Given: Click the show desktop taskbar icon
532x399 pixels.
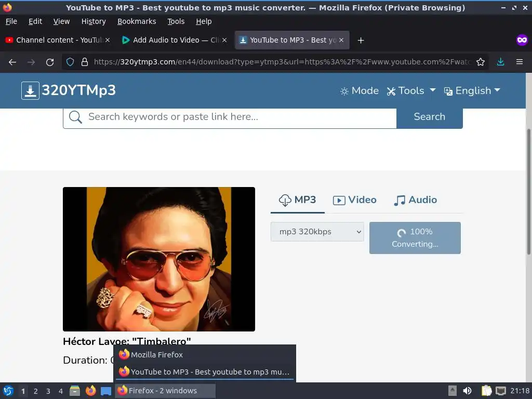Looking at the screenshot, I should click(106, 391).
